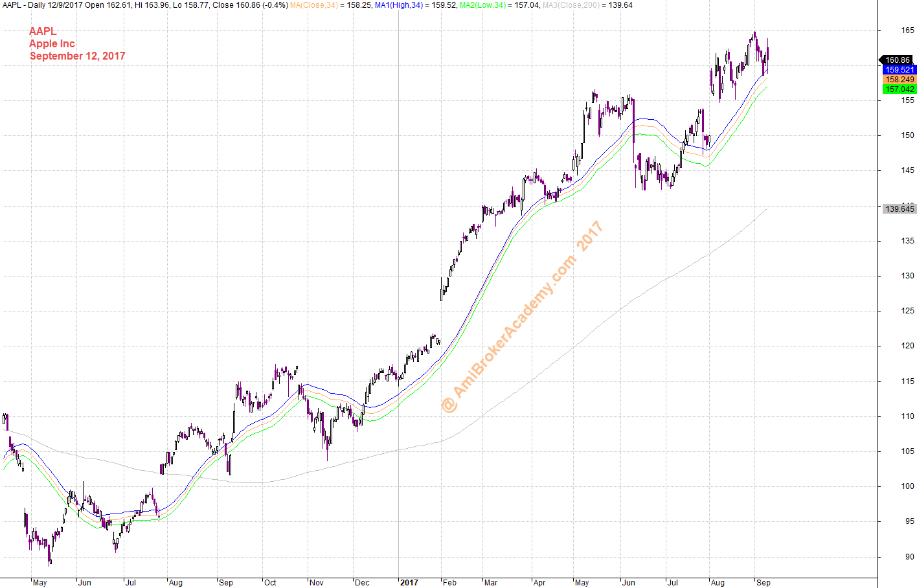
Task: Click the 125 price axis label
Action: point(907,311)
